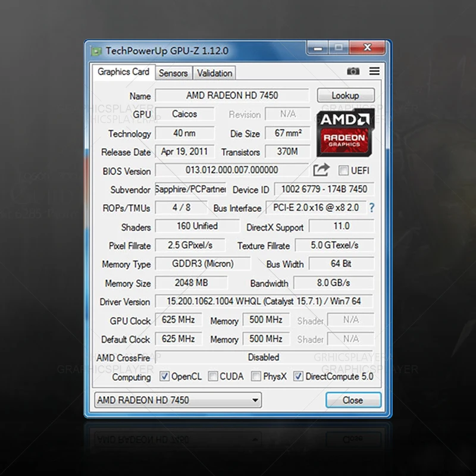Click the Transistors value 370M
Viewport: 476px width, 476px height.
pos(288,152)
